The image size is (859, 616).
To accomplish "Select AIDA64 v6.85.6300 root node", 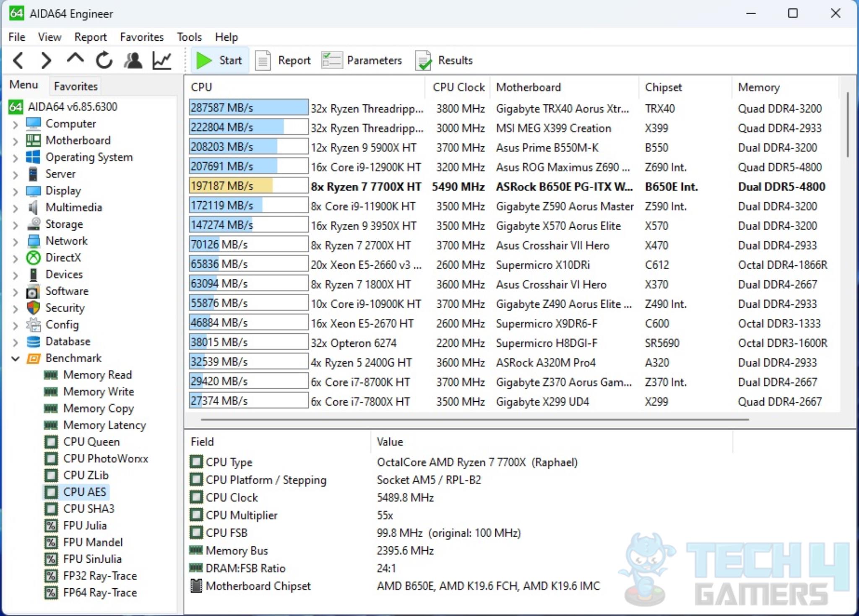I will [x=63, y=107].
